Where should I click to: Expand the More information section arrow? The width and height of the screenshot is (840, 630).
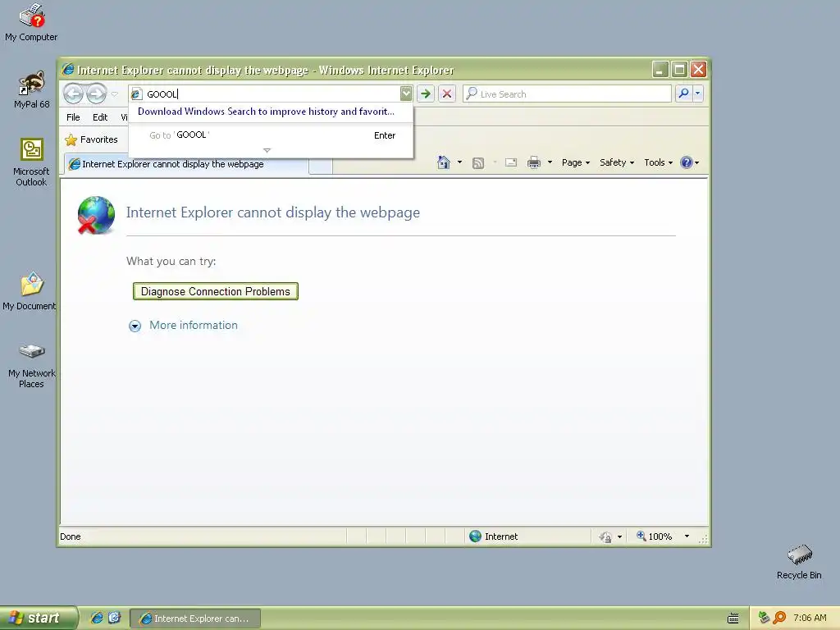135,326
